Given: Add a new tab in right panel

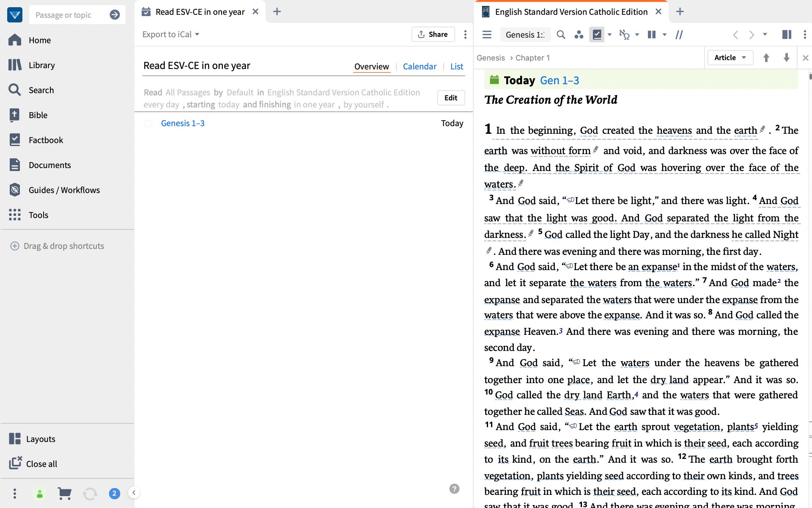Looking at the screenshot, I should point(680,12).
